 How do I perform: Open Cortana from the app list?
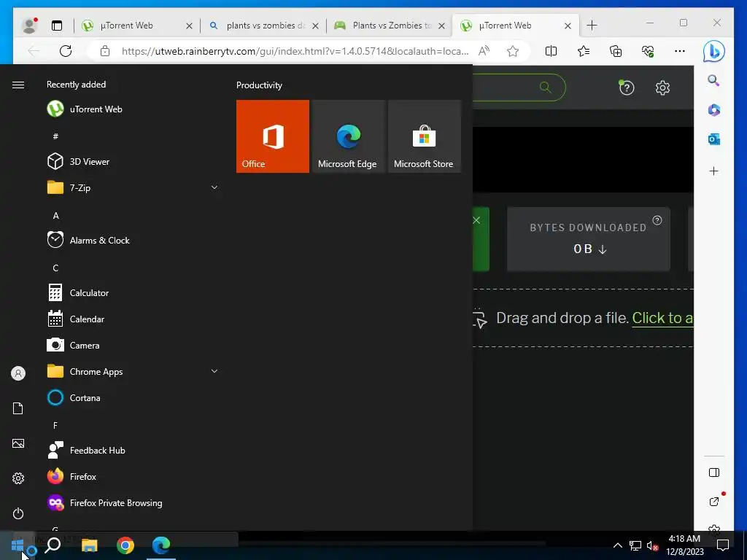tap(133, 397)
